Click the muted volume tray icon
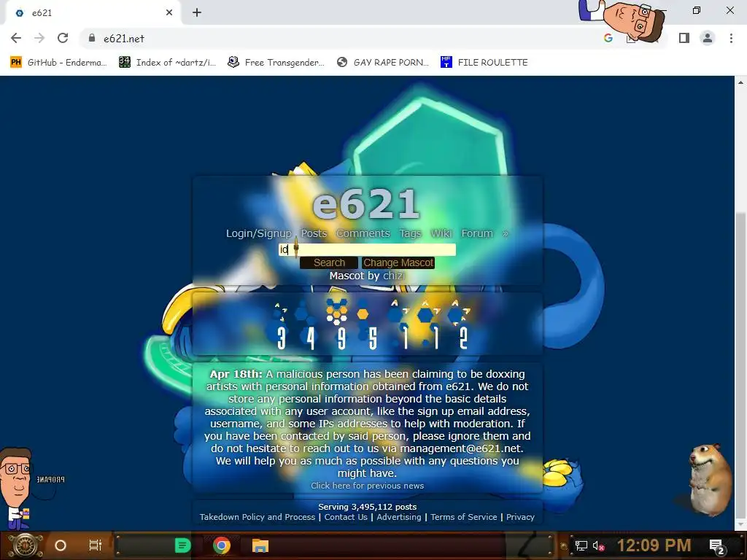 (x=598, y=545)
